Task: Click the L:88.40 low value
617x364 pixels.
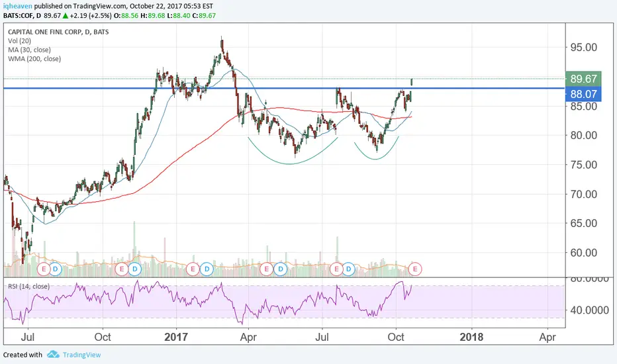Action: click(178, 16)
